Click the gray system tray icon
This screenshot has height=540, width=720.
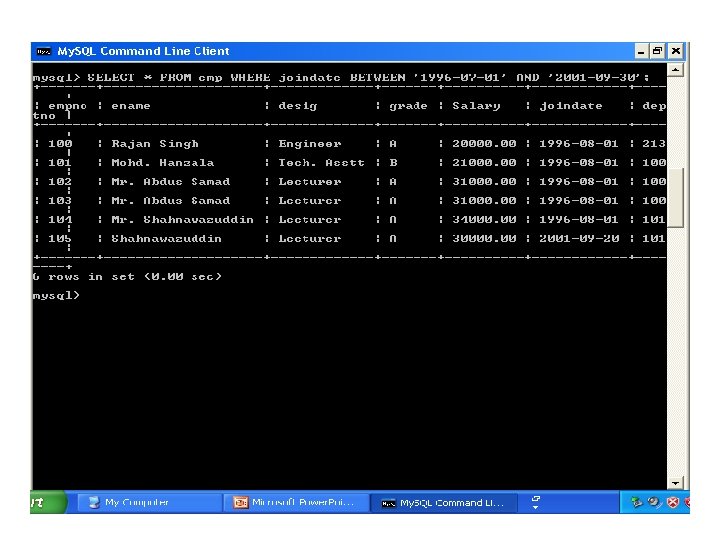[x=654, y=502]
